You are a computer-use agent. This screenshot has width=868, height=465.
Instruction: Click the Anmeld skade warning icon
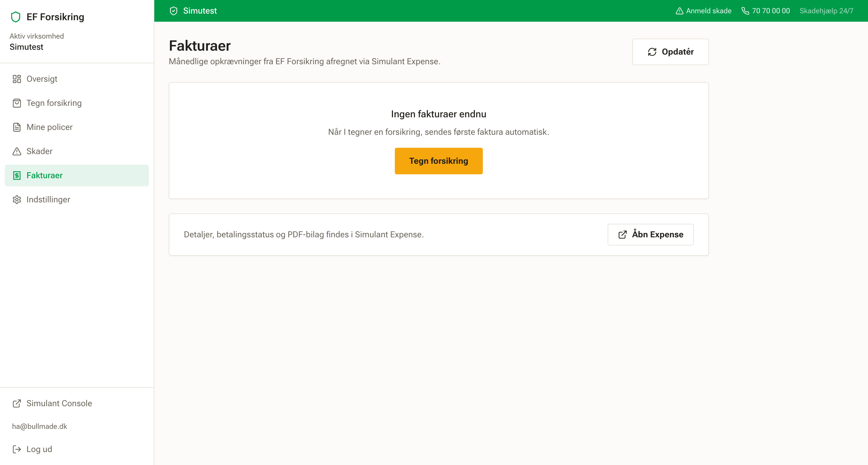[680, 11]
